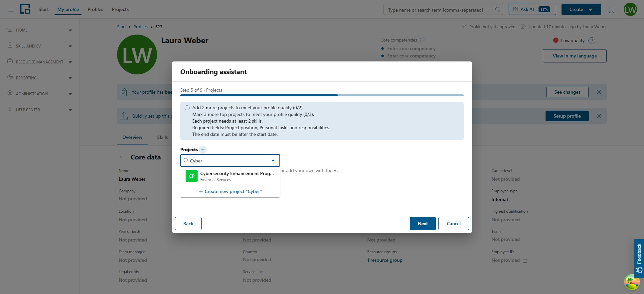Click the add project plus icon
The height and width of the screenshot is (294, 644).
coord(203,149)
